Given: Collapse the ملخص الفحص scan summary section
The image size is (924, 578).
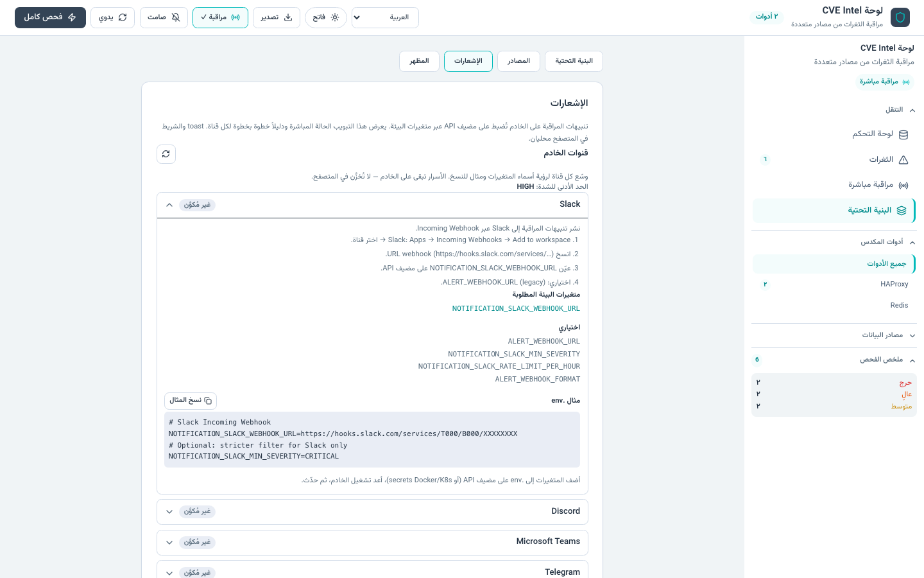Looking at the screenshot, I should pos(834,360).
